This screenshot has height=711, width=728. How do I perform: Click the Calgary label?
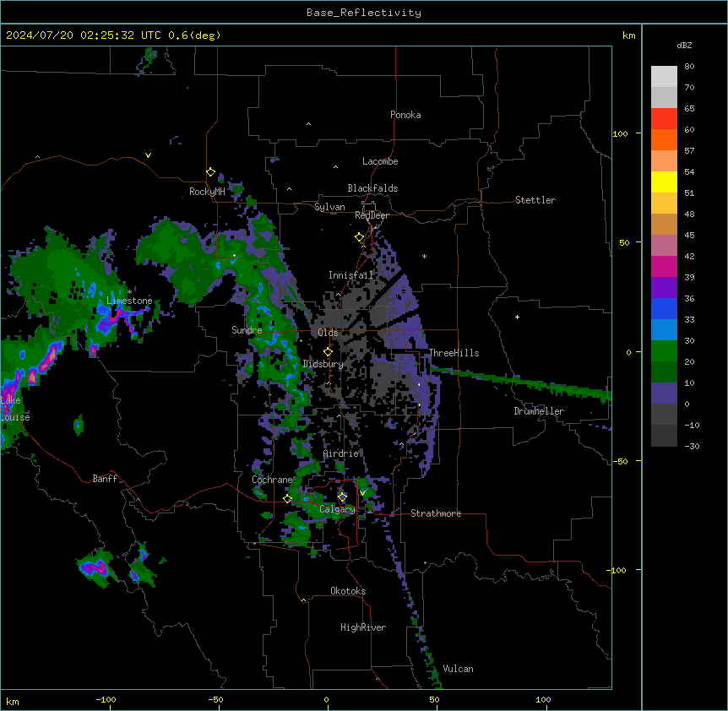click(337, 509)
